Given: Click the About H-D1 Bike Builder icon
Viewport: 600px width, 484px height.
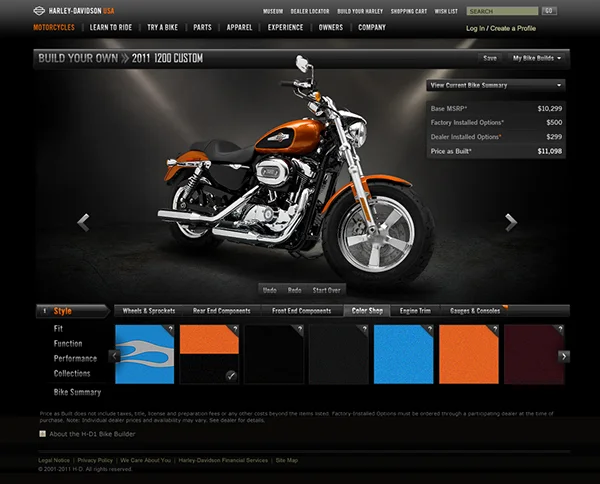Looking at the screenshot, I should point(42,433).
